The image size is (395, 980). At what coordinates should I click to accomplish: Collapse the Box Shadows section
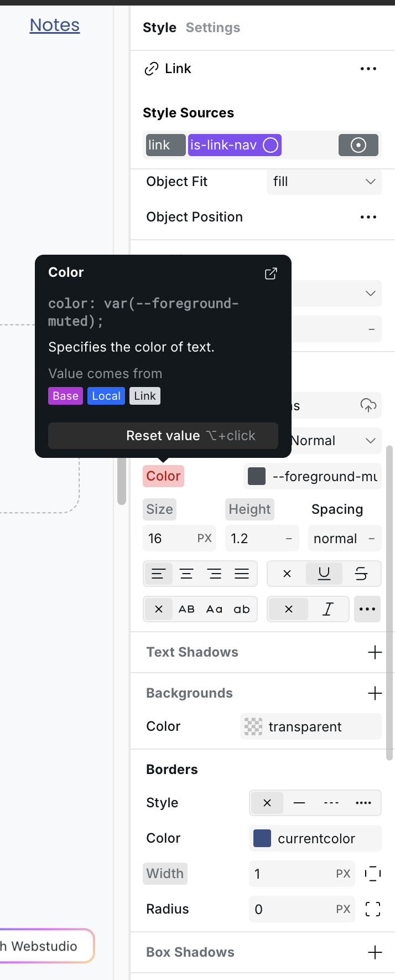pos(190,952)
